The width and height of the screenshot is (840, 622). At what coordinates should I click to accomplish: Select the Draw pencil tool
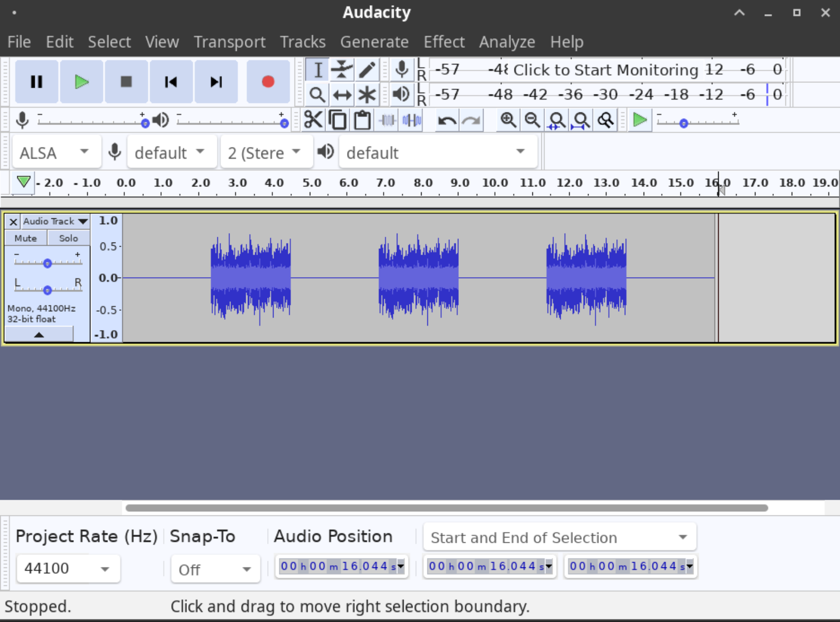click(367, 69)
